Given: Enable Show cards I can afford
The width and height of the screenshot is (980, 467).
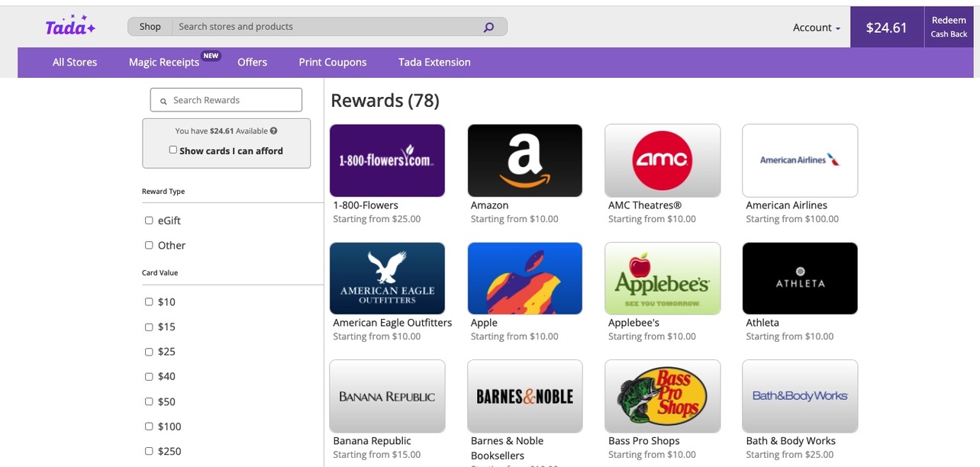Looking at the screenshot, I should pyautogui.click(x=173, y=150).
